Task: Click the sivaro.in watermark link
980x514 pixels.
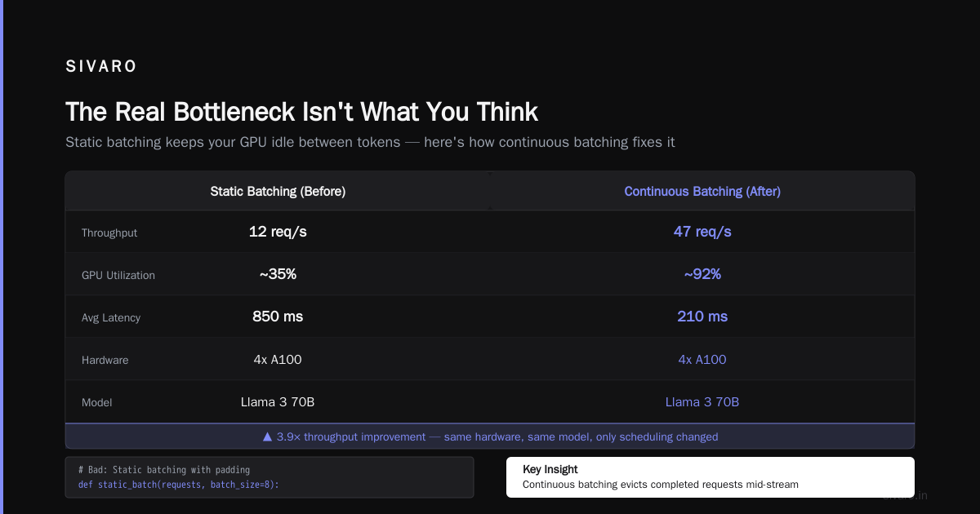Action: pyautogui.click(x=905, y=495)
